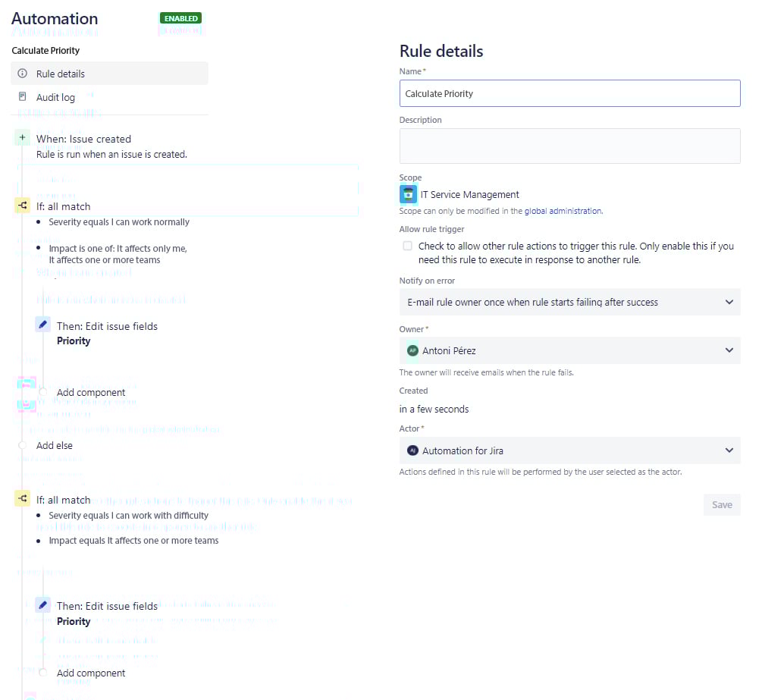Enable the Allow rule trigger checkbox
This screenshot has height=700, width=762.
pos(407,245)
